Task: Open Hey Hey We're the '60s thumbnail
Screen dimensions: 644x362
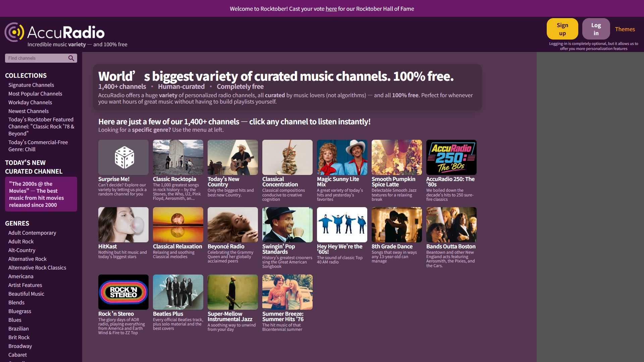Action: tap(342, 225)
